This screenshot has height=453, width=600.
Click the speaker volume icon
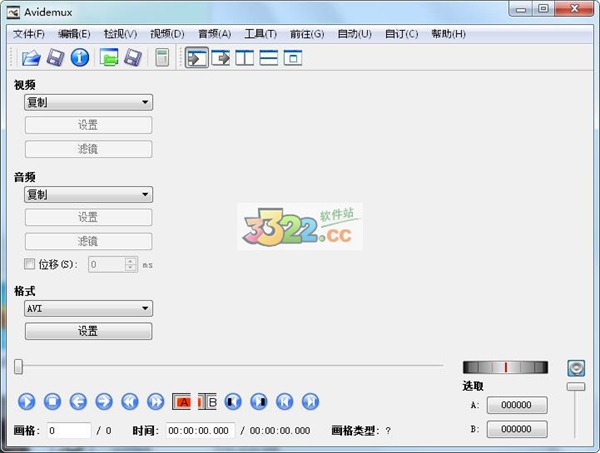(x=576, y=368)
